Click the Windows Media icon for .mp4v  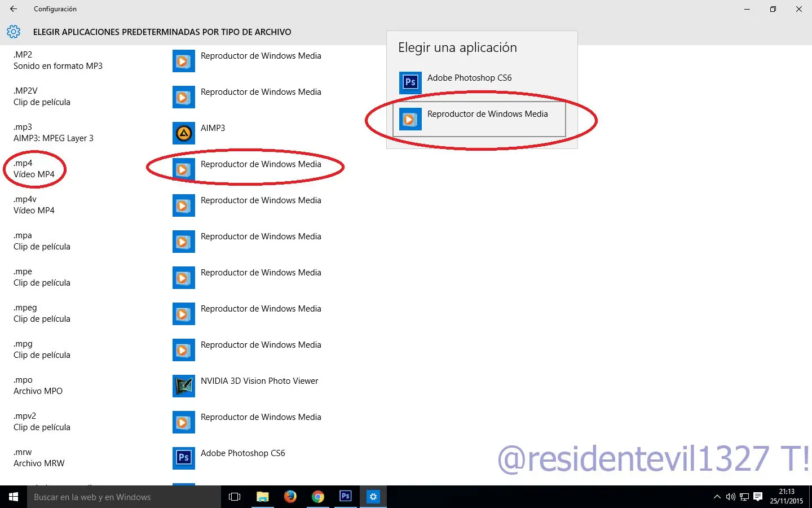[184, 205]
